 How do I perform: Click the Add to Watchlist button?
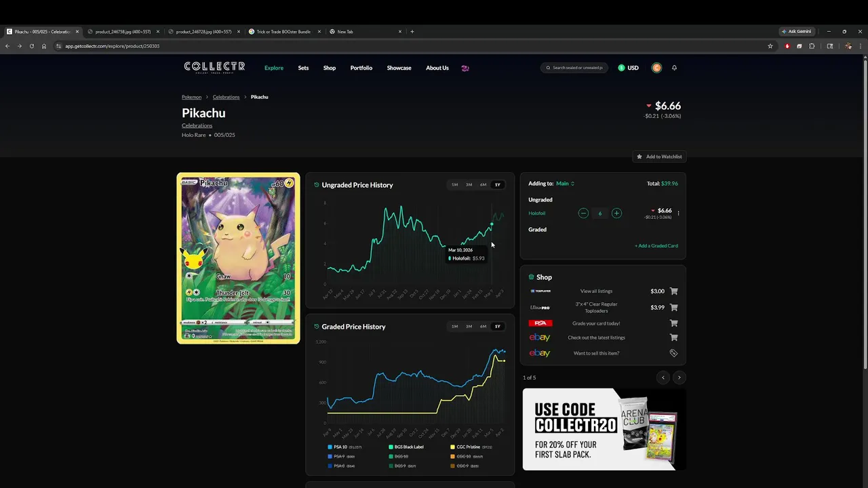click(659, 157)
